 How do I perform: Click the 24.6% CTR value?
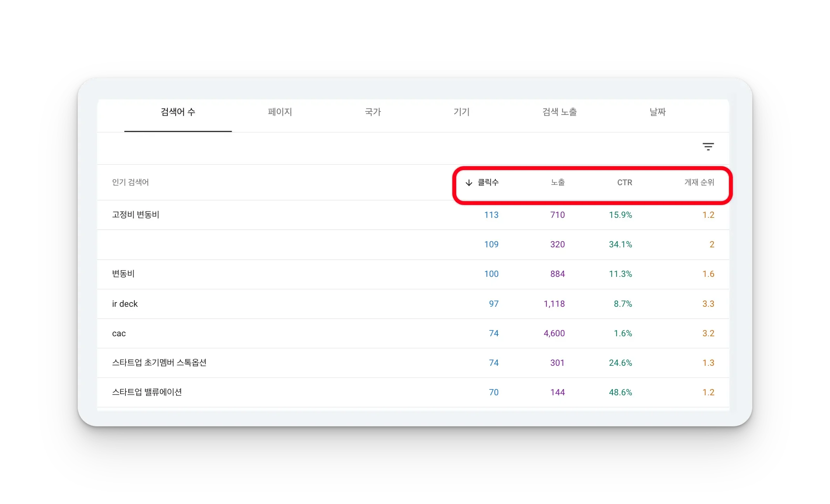620,363
